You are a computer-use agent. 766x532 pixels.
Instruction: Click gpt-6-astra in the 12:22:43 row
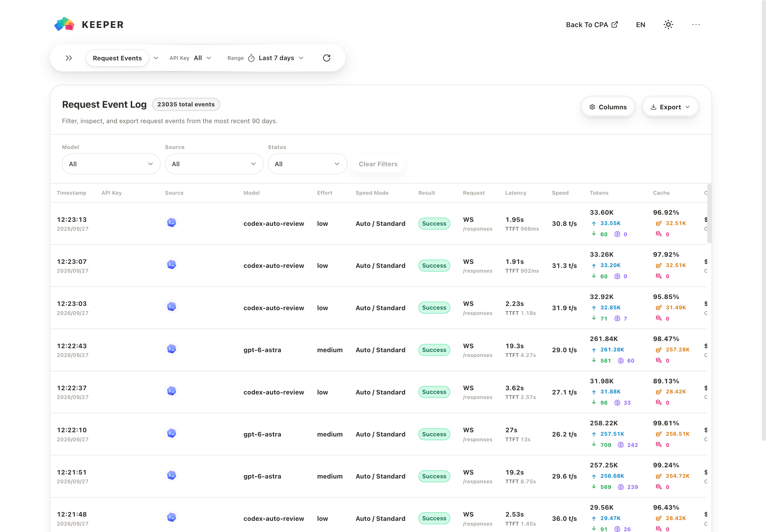[x=262, y=350]
